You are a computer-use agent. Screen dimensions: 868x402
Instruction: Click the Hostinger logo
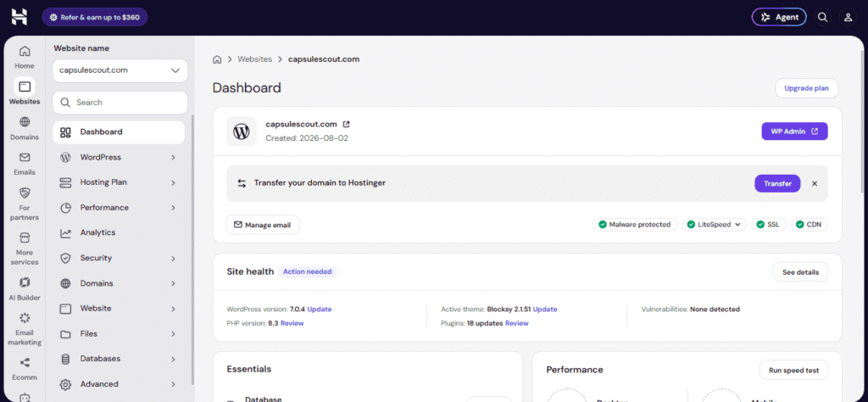coord(19,17)
